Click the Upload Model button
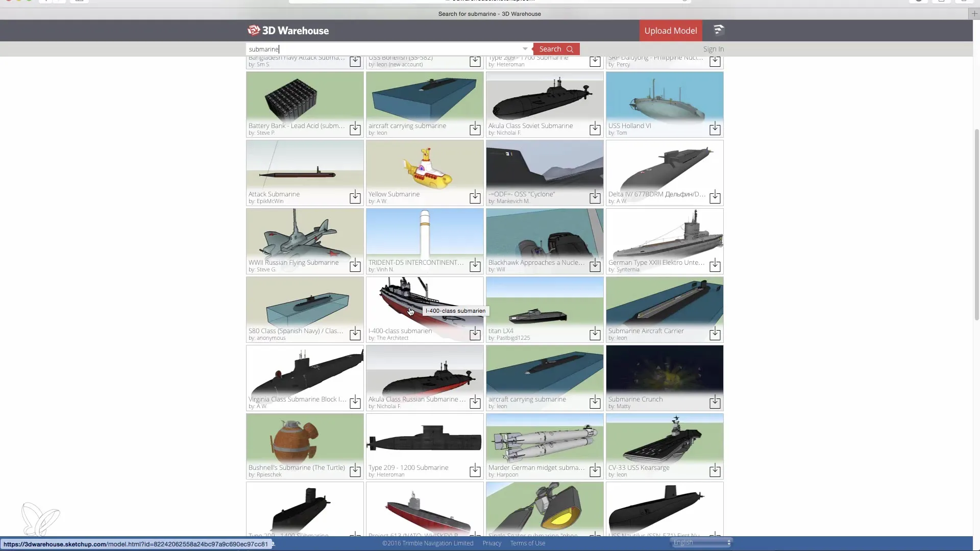Screen dimensions: 980x551 (671, 31)
